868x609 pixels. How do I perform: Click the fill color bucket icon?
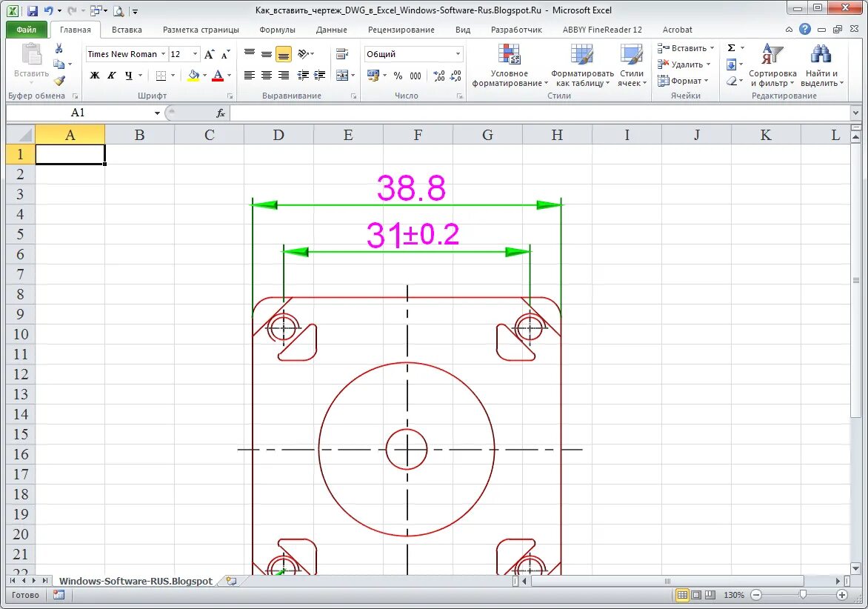pyautogui.click(x=193, y=76)
